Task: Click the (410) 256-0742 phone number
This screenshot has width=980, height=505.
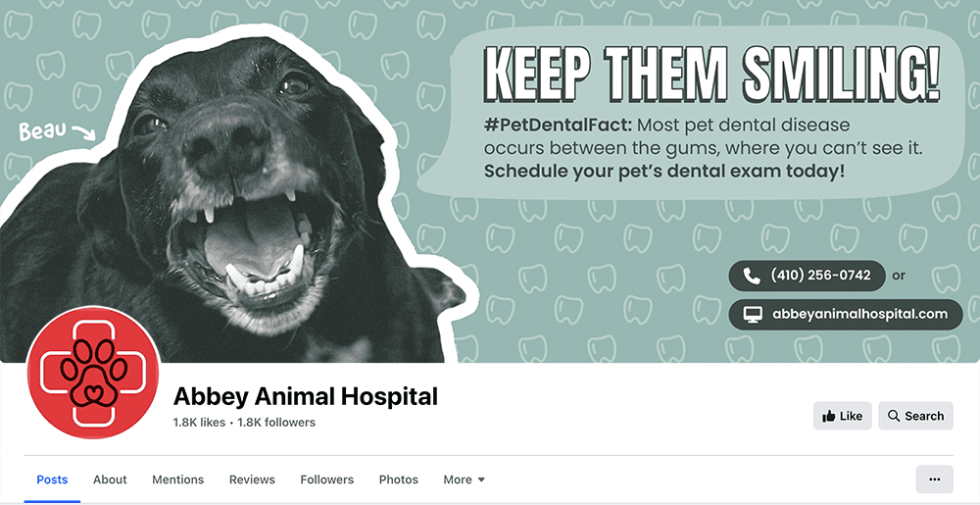Action: tap(820, 276)
